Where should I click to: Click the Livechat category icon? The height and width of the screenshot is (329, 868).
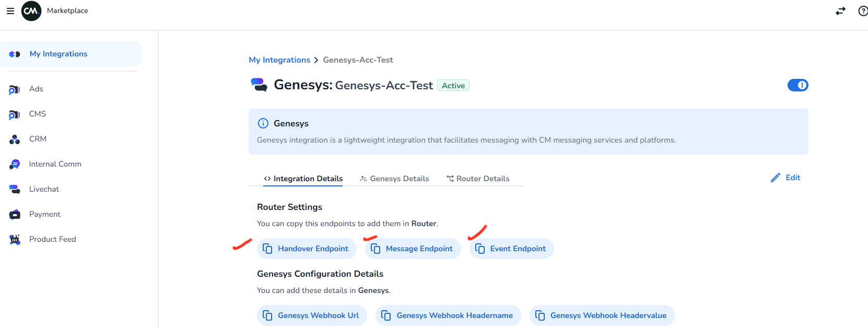click(x=15, y=189)
